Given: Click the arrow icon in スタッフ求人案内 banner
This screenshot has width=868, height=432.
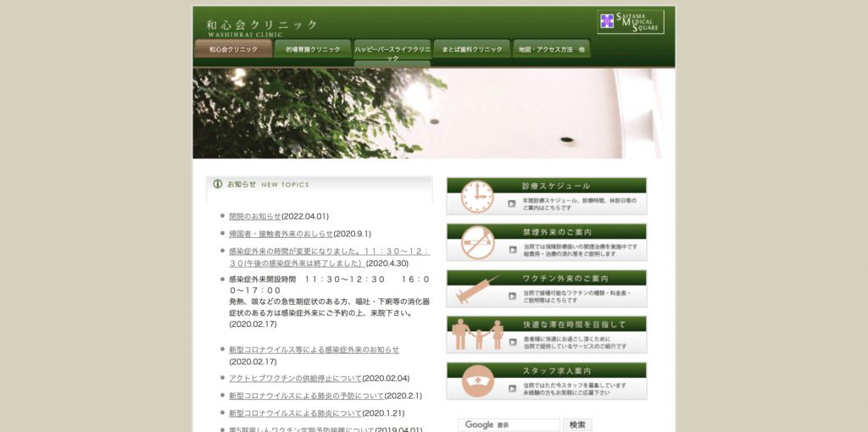Looking at the screenshot, I should coord(512,389).
